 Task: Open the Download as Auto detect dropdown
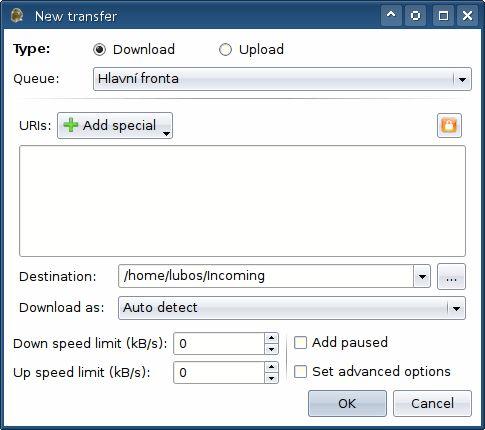coord(292,308)
